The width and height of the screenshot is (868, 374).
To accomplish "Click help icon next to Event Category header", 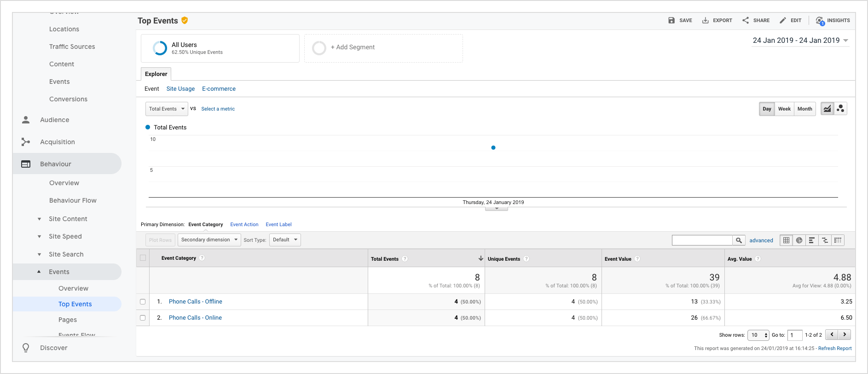I will (x=202, y=258).
